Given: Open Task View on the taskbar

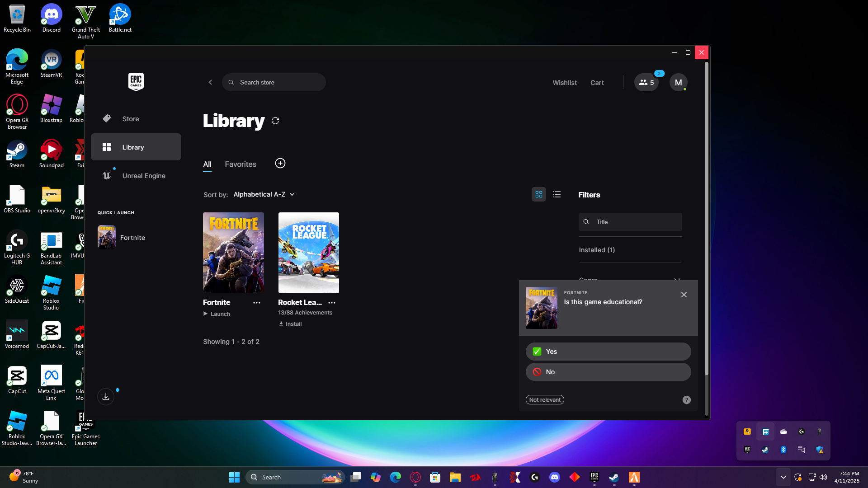Looking at the screenshot, I should 356,477.
